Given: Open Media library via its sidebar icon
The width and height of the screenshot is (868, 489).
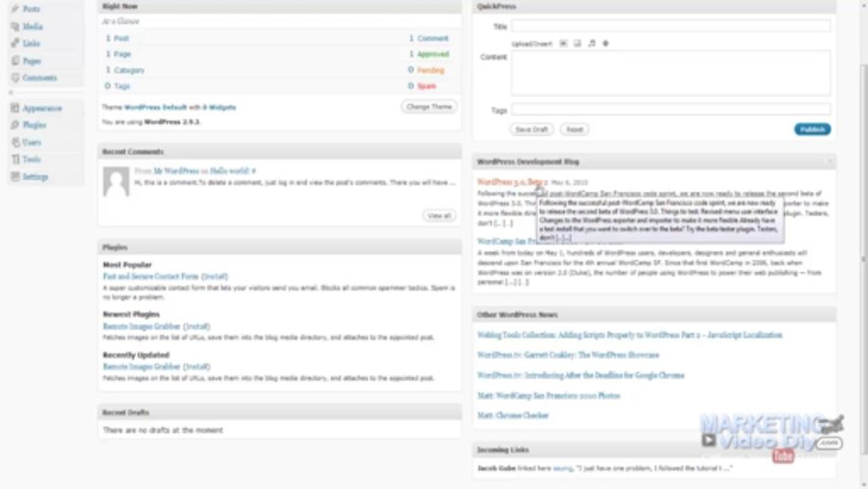Looking at the screenshot, I should pyautogui.click(x=15, y=26).
